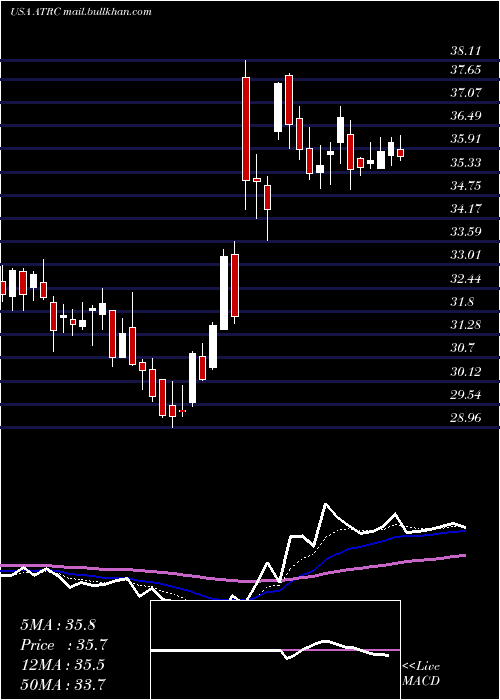Image resolution: width=500 pixels, height=700 pixels.
Task: Select the 30.7 price level label
Action: click(462, 348)
